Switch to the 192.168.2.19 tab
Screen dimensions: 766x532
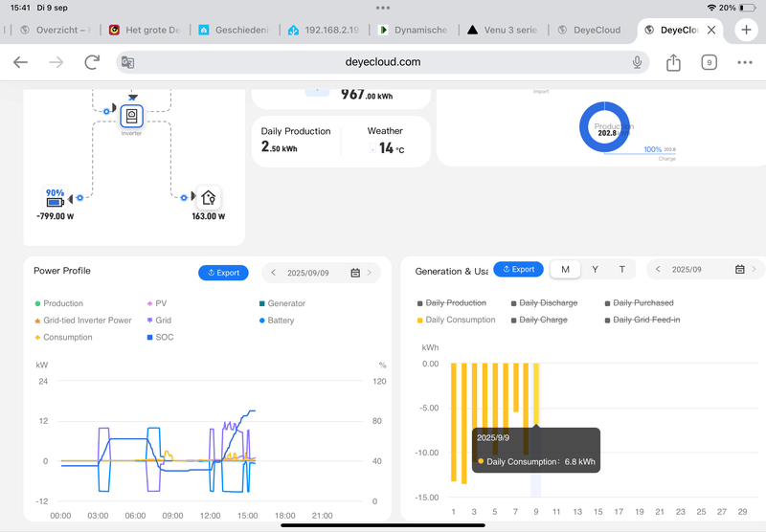325,30
